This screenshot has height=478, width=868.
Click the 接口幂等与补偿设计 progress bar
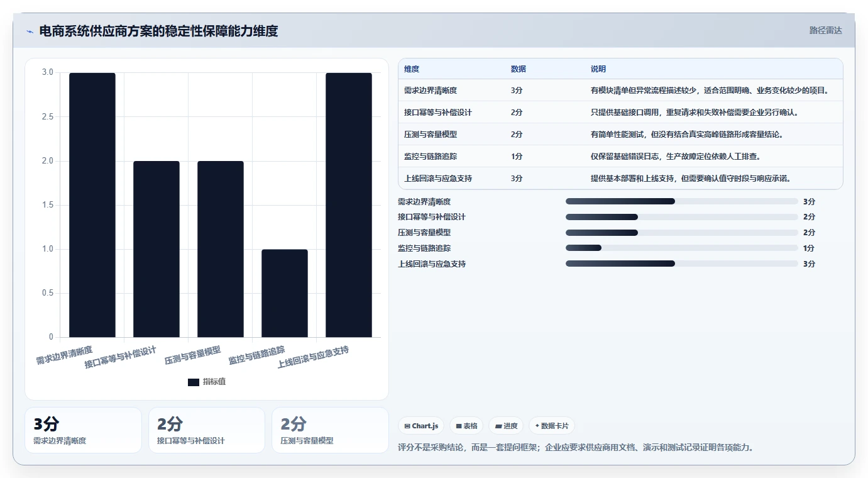tap(682, 217)
